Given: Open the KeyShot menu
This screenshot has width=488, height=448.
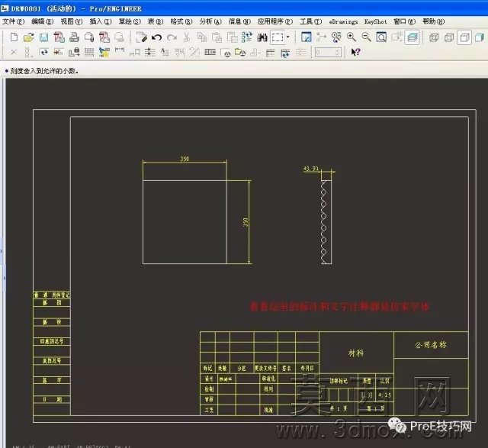Looking at the screenshot, I should 376,22.
